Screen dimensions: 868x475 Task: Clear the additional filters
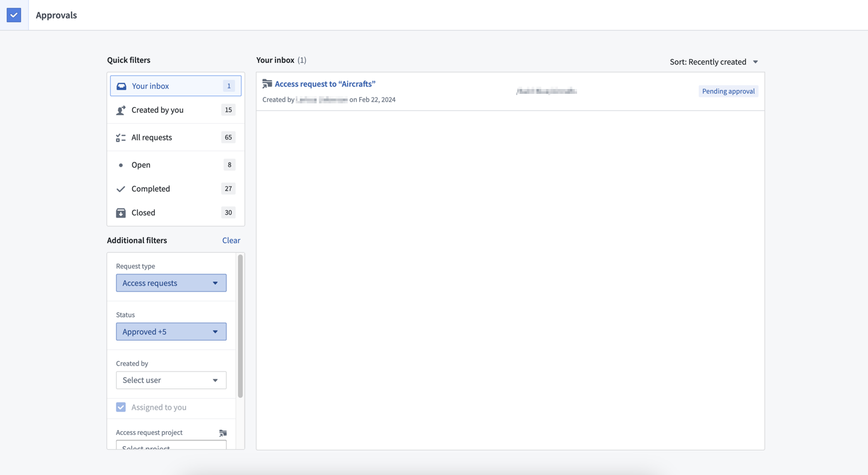tap(231, 240)
